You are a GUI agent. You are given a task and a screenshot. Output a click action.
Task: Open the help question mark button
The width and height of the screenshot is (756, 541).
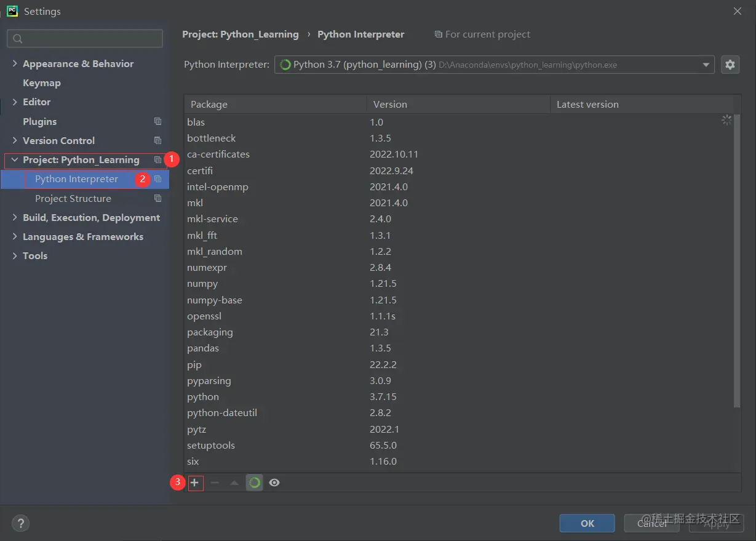[20, 524]
